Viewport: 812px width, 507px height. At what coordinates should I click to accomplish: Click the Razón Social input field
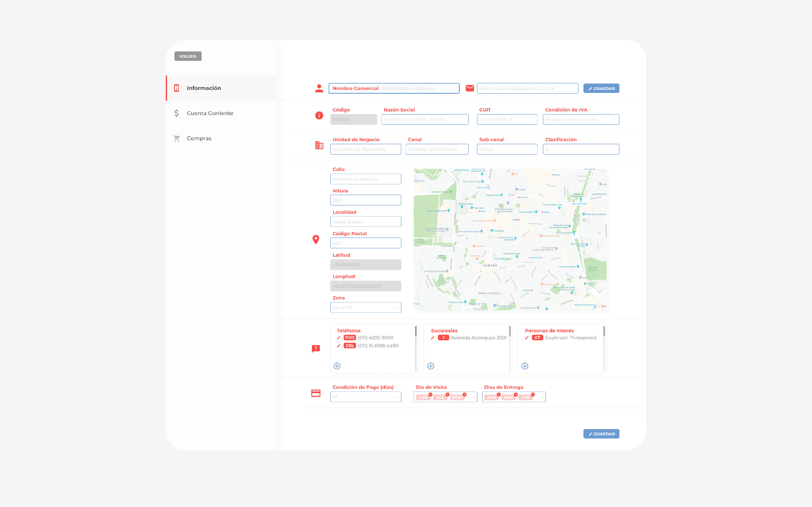424,119
